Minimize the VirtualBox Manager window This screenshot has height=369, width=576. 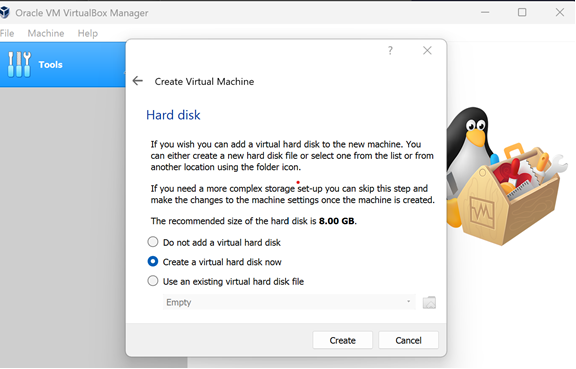[x=485, y=12]
